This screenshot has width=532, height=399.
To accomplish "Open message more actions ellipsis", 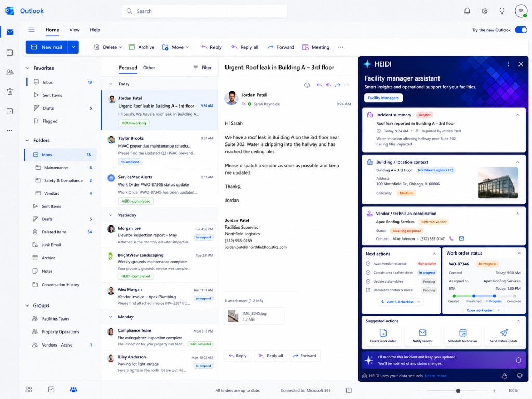I will pos(347,85).
